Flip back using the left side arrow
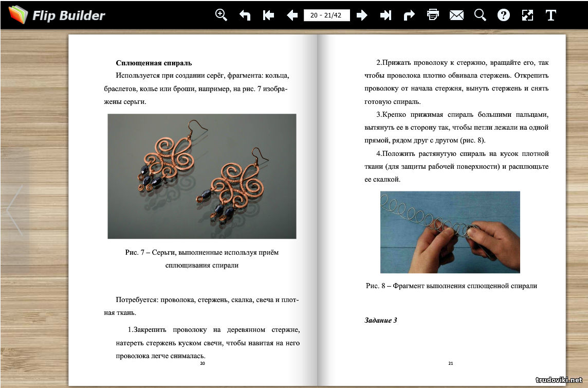588x388 pixels. tap(14, 210)
